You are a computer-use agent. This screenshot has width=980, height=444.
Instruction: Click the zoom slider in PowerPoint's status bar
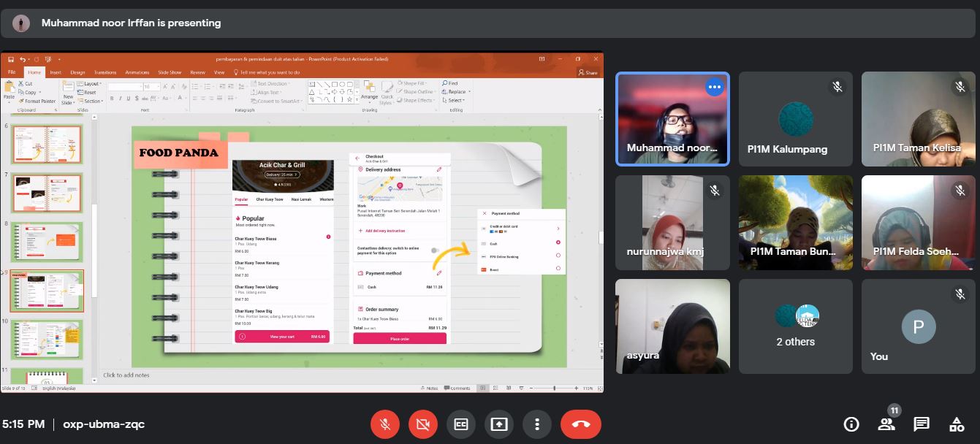[x=555, y=388]
